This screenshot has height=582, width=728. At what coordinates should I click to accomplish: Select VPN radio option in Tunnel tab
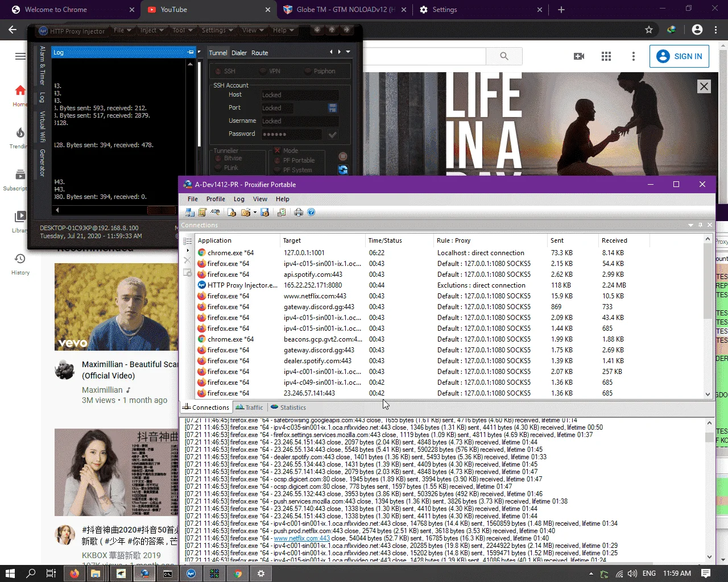point(270,71)
